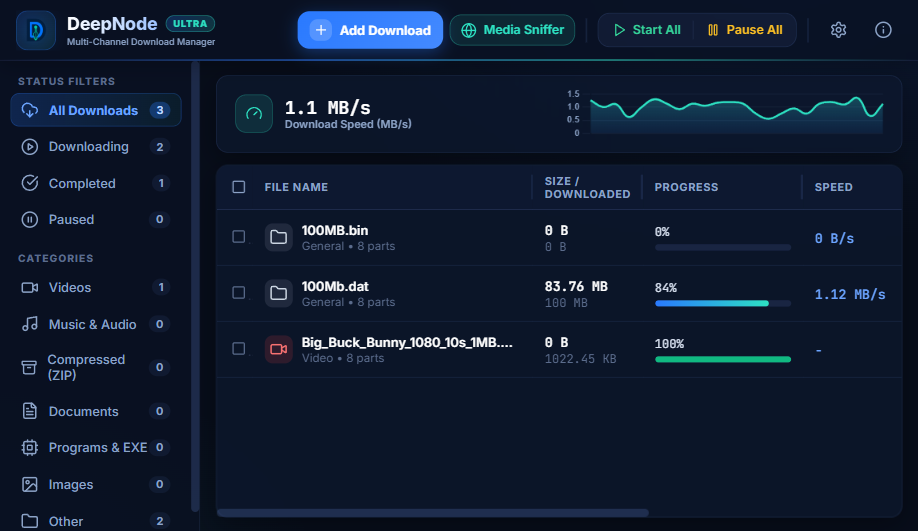Screen dimensions: 918x531
Task: Click the checkmark circle icon beside Completed
Action: [x=30, y=183]
